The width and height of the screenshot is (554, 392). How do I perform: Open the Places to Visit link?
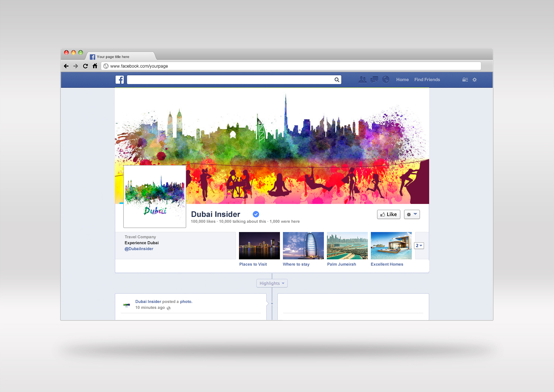(253, 264)
